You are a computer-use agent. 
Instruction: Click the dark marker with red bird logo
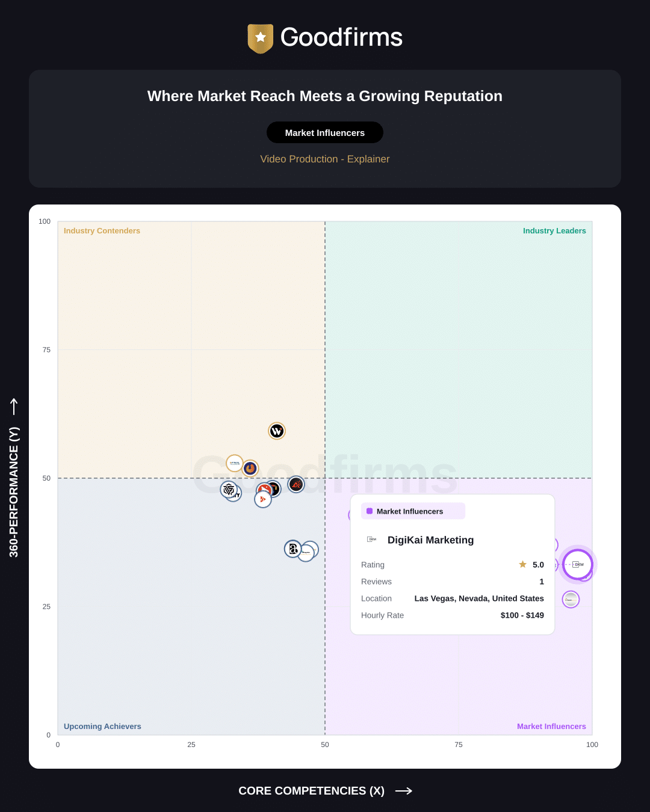[x=296, y=484]
